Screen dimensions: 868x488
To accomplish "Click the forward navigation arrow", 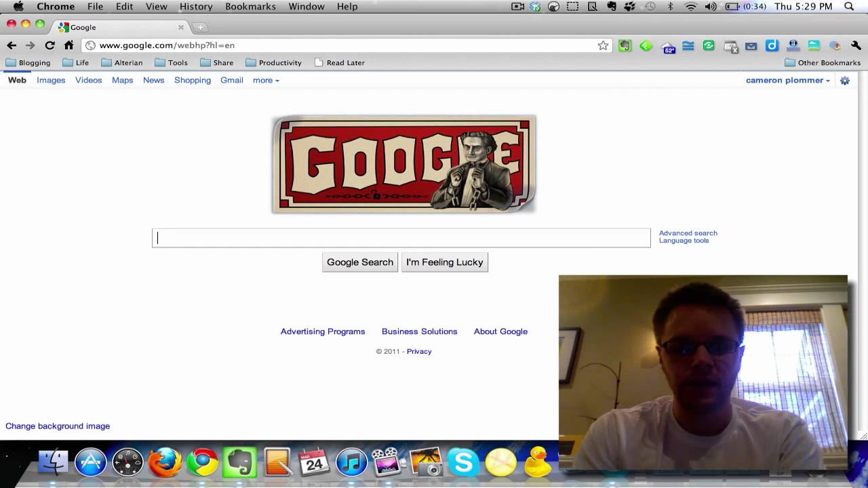I will (30, 45).
